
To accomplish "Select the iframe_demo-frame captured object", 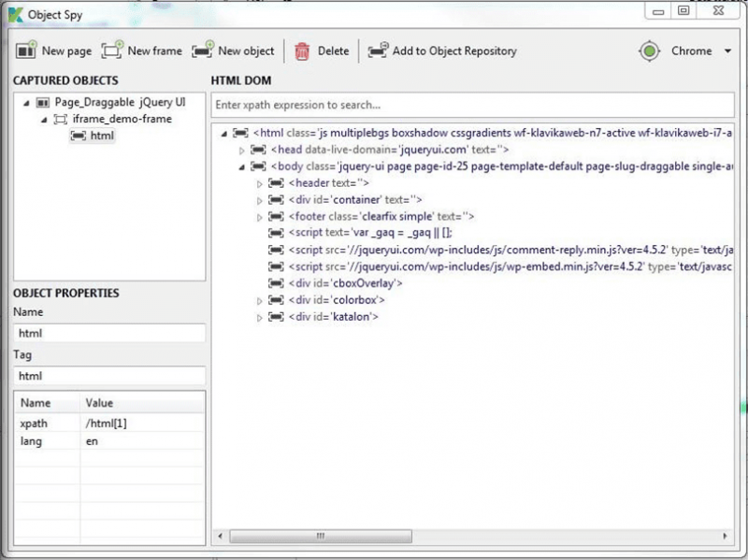I will 122,119.
